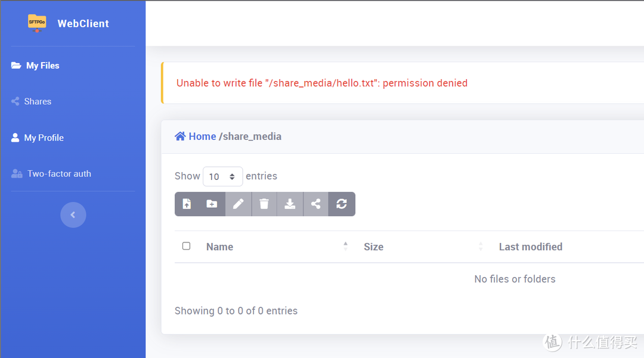
Task: Toggle the select-all checkbox in the table header
Action: [186, 245]
